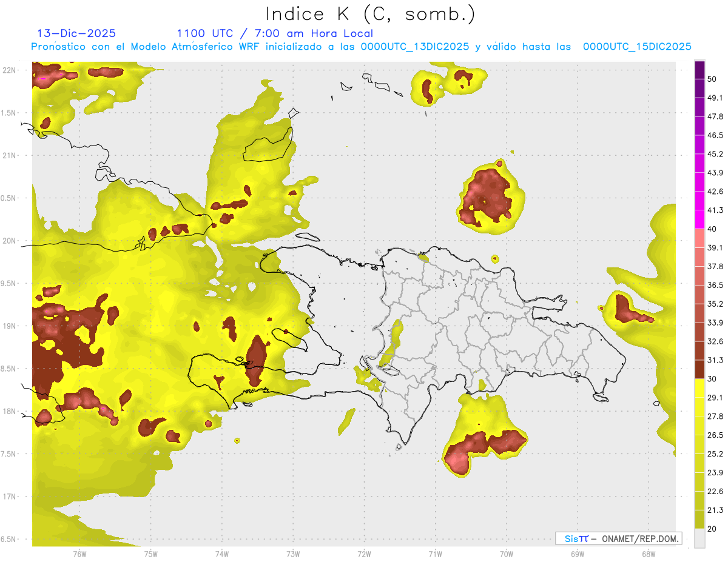Click the colorbar value "30"
This screenshot has width=728, height=562.
coord(712,378)
